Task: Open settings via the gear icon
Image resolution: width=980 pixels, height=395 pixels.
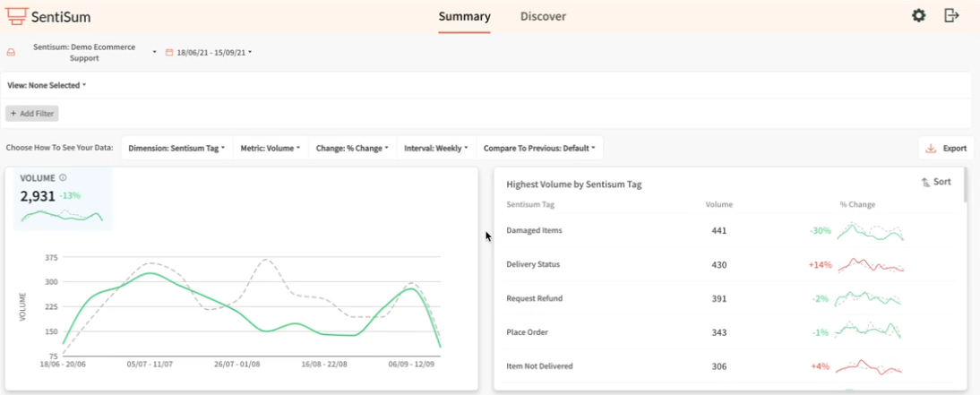Action: (919, 15)
